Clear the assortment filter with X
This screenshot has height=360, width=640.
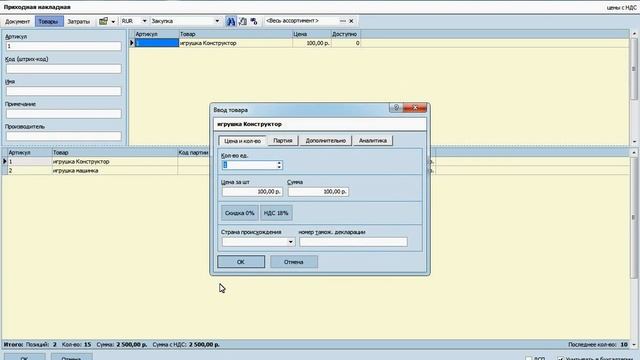point(351,21)
